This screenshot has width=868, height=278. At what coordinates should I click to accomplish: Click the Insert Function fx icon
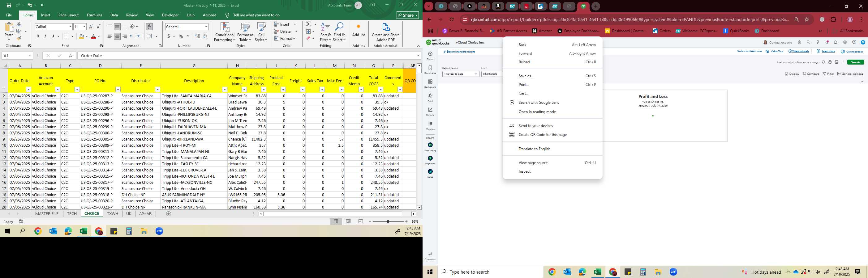coord(70,56)
